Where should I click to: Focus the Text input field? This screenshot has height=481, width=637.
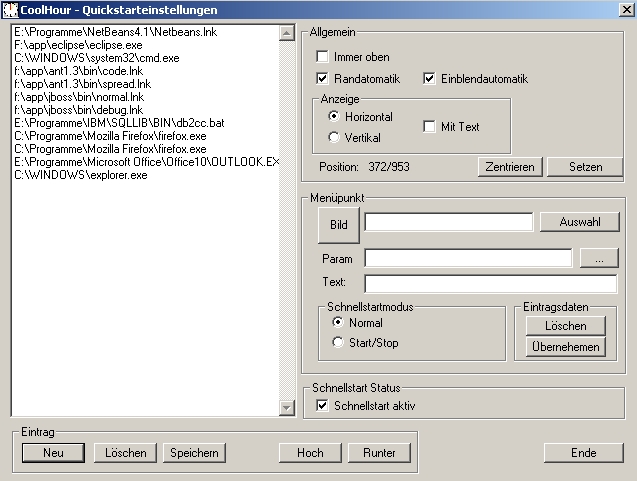(x=491, y=283)
